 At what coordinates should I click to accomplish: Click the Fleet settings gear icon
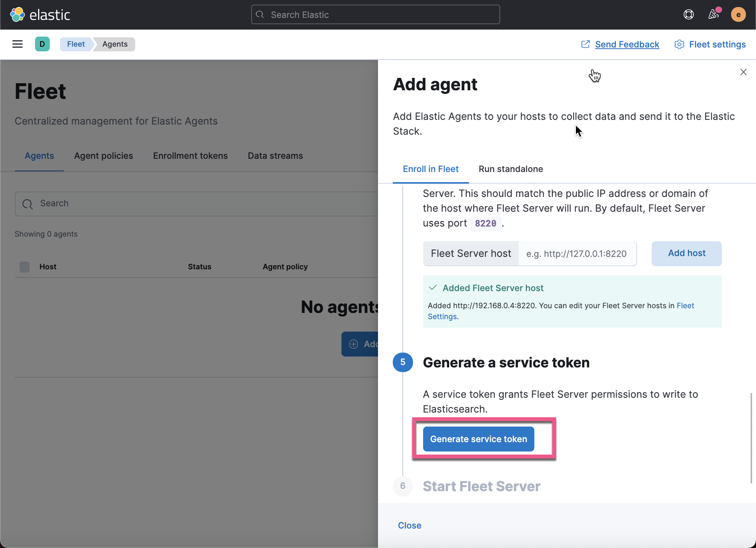pos(679,44)
